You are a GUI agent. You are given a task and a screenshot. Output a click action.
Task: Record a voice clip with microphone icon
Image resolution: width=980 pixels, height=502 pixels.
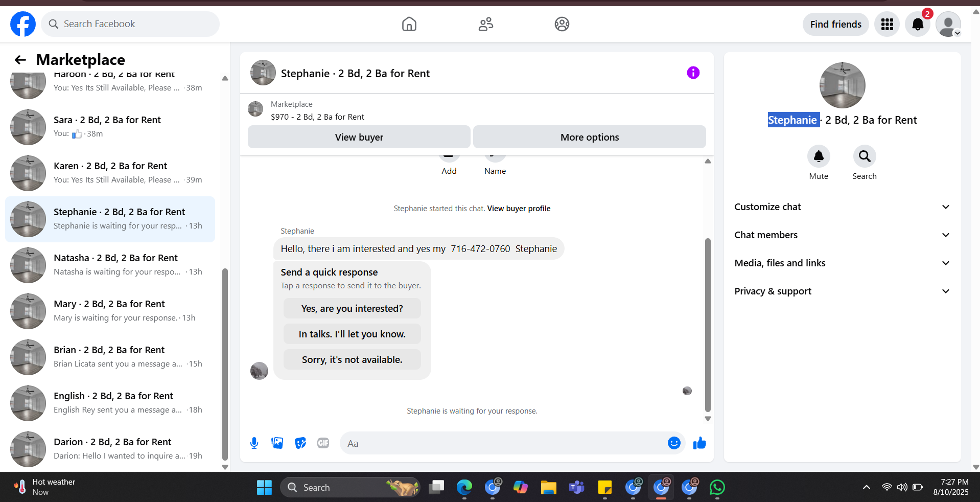pos(254,443)
